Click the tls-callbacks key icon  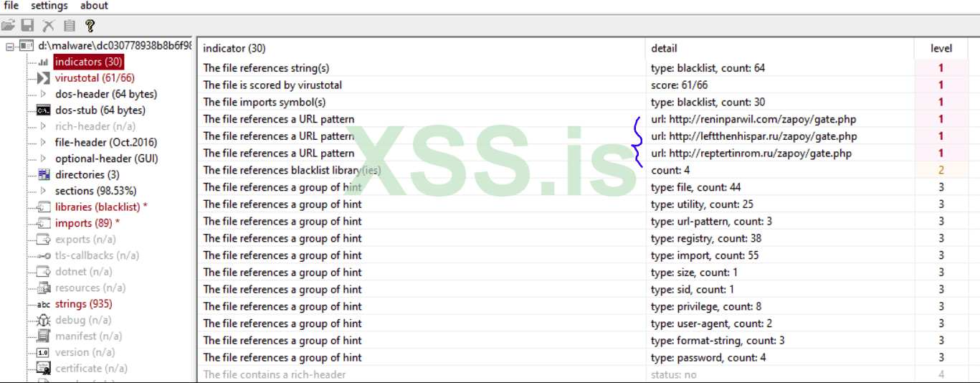pos(43,255)
